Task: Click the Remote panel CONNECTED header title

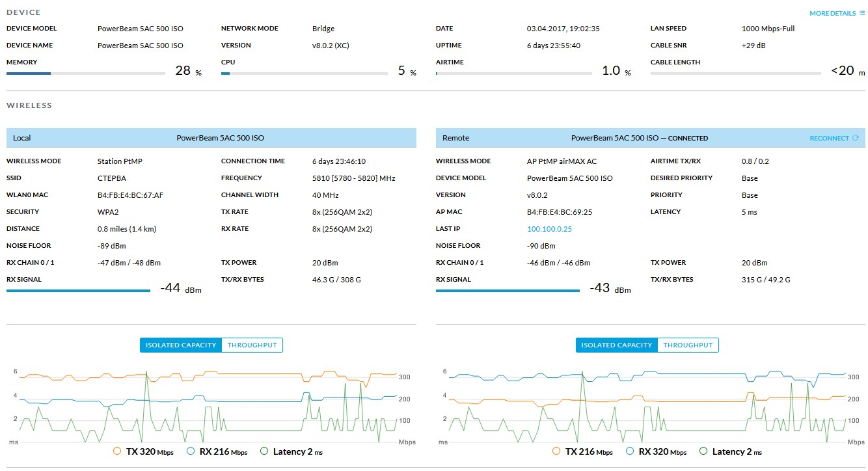Action: point(639,138)
